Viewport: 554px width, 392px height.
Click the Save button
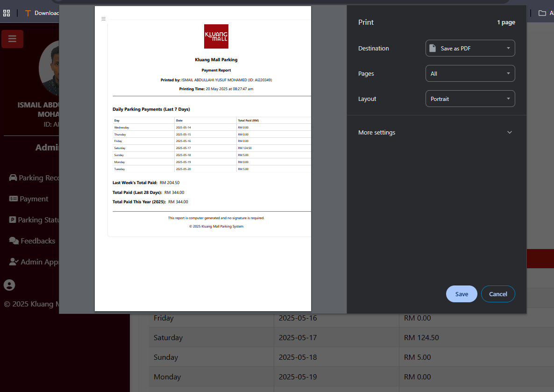click(462, 294)
